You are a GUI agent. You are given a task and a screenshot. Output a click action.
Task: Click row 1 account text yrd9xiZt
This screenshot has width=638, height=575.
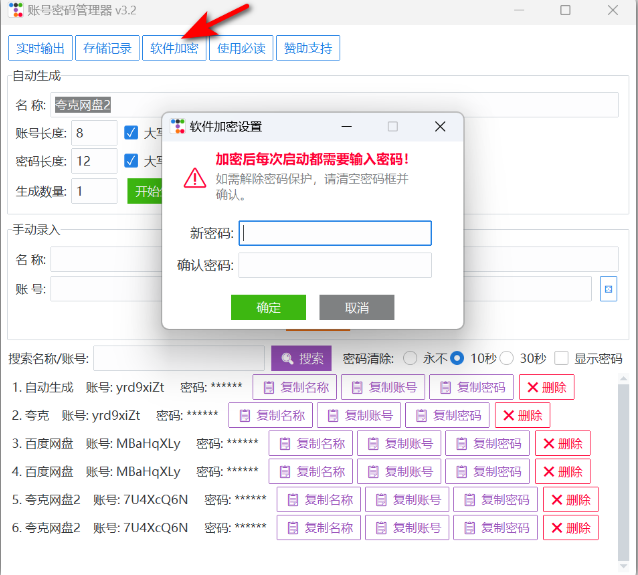(x=140, y=387)
